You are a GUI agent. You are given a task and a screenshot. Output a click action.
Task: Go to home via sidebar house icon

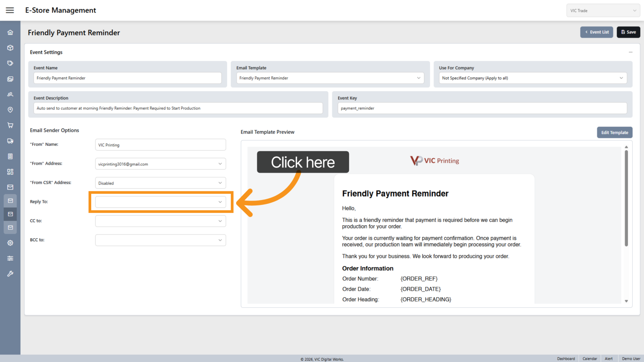click(x=10, y=33)
